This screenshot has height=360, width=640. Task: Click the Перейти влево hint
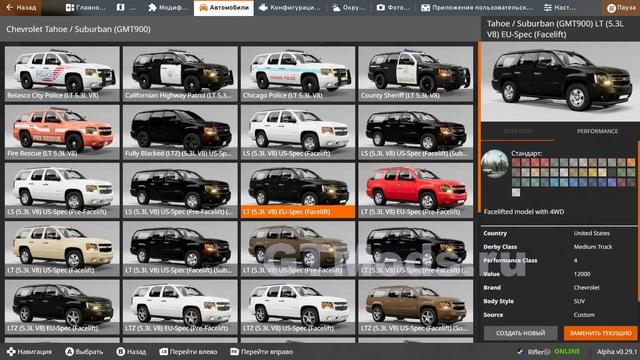click(x=188, y=351)
